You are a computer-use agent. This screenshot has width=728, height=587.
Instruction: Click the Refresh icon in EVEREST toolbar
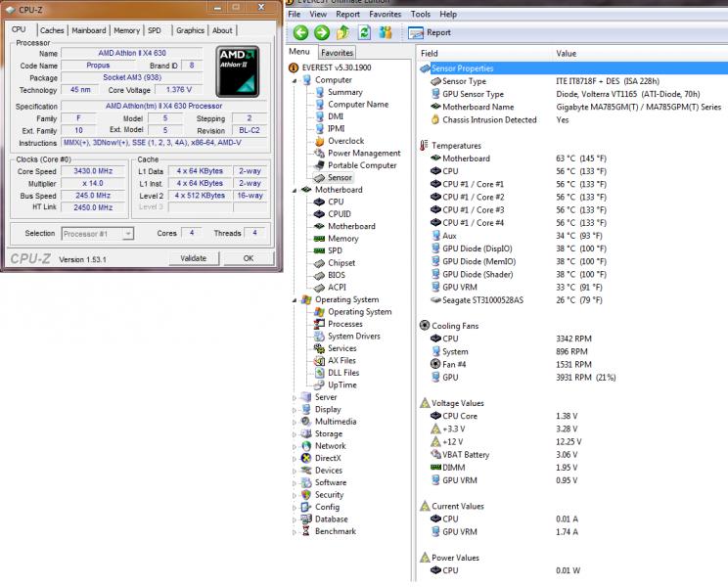[x=364, y=32]
